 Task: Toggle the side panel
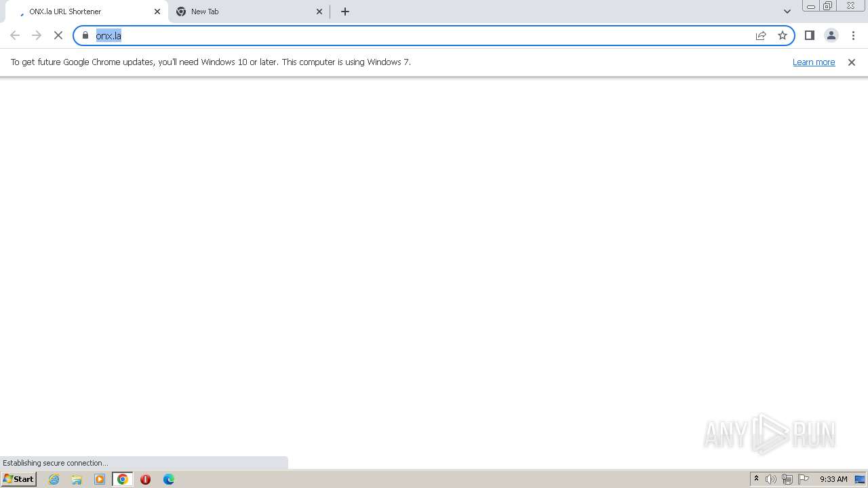[810, 35]
